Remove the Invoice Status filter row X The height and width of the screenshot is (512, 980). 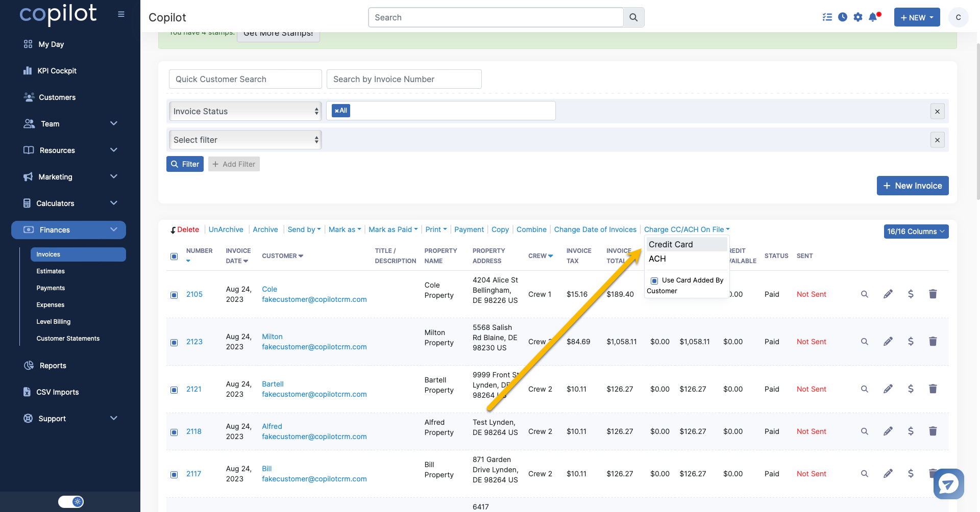937,112
